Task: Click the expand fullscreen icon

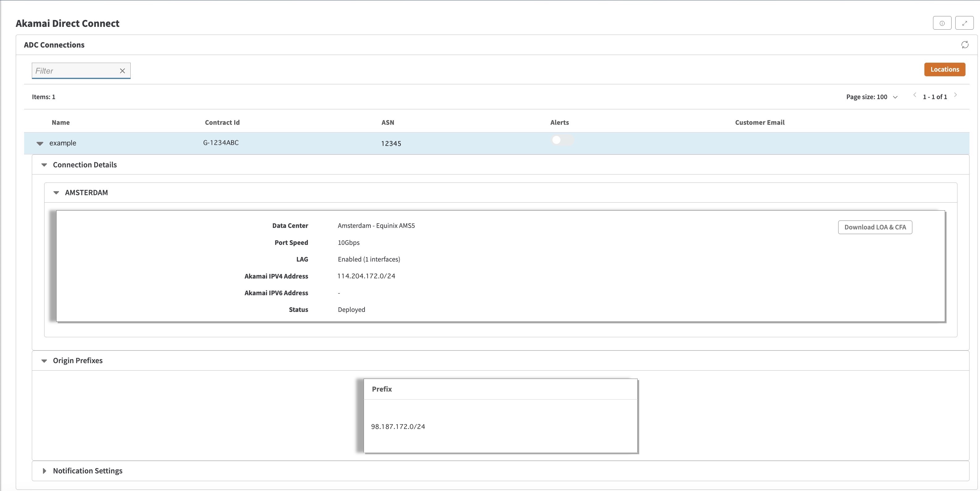Action: (x=965, y=23)
